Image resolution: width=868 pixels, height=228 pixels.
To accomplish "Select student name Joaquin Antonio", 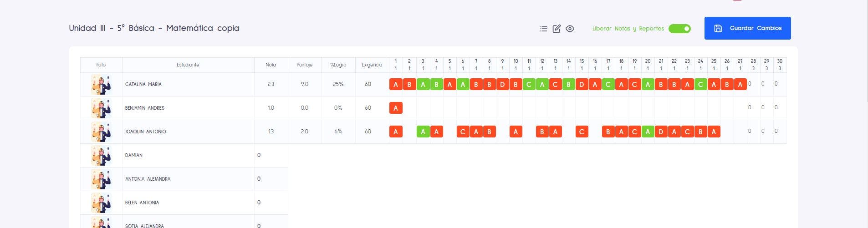I will (146, 132).
